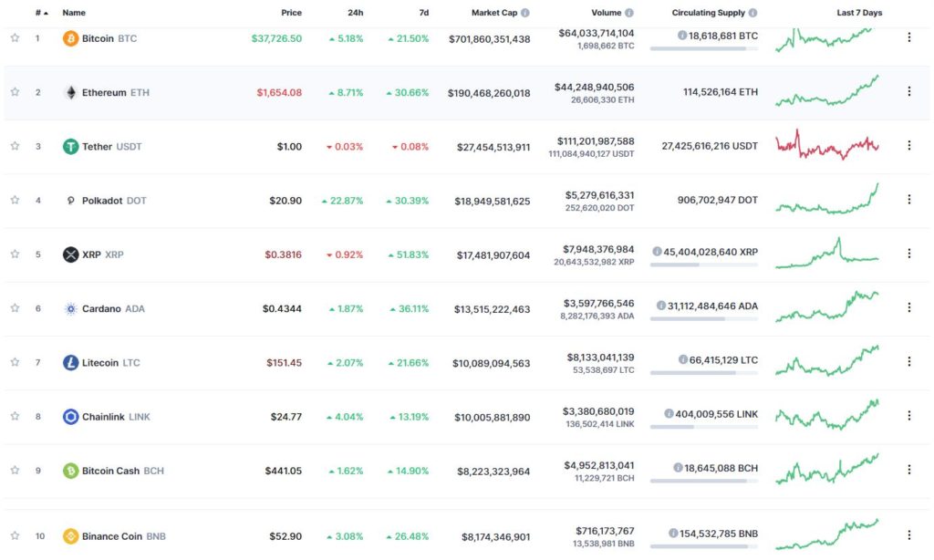Click the Ethereum diamond logo icon

coord(71,92)
